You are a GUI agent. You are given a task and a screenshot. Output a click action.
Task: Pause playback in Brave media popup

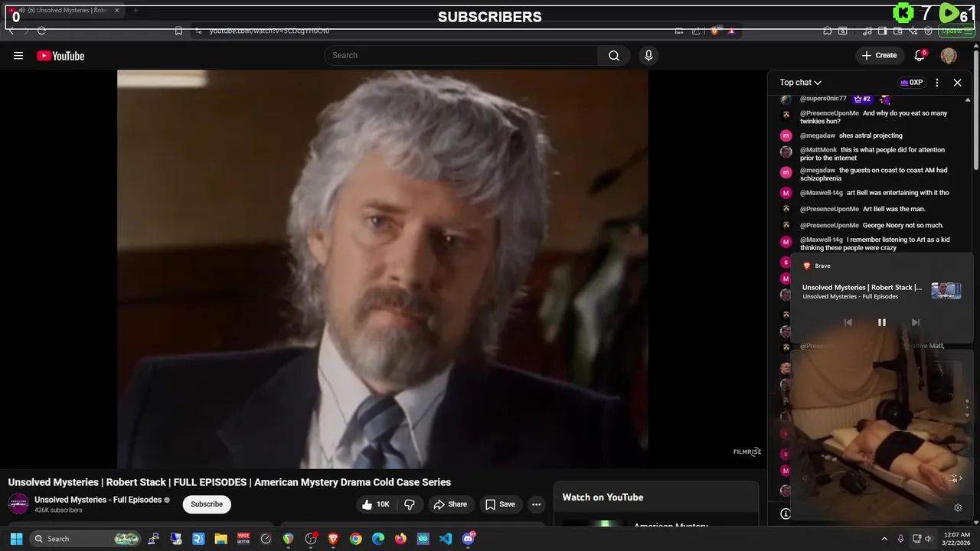(x=881, y=322)
